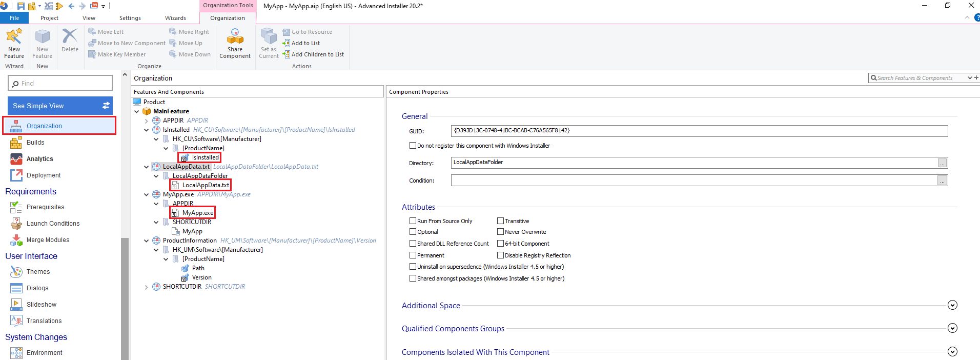The image size is (980, 360).
Task: Collapse the MainFeature tree node
Action: 137,111
